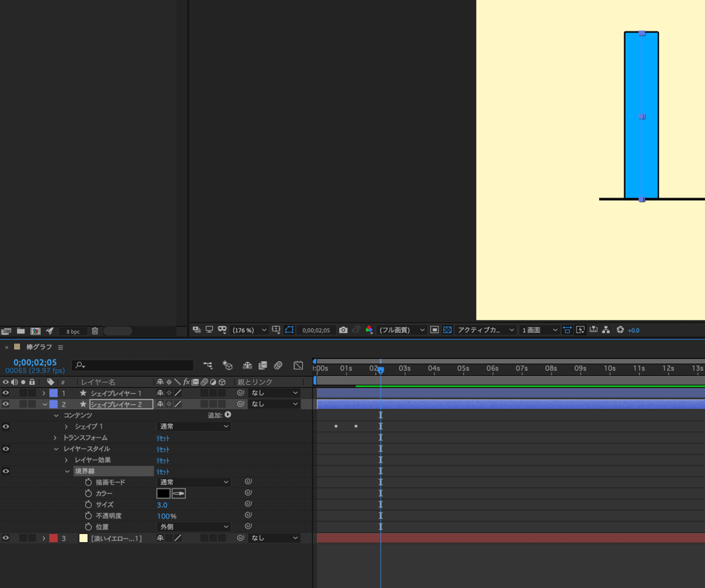Screen dimensions: 705x588
Task: Open the 棒グラフ panel menu
Action: point(61,347)
